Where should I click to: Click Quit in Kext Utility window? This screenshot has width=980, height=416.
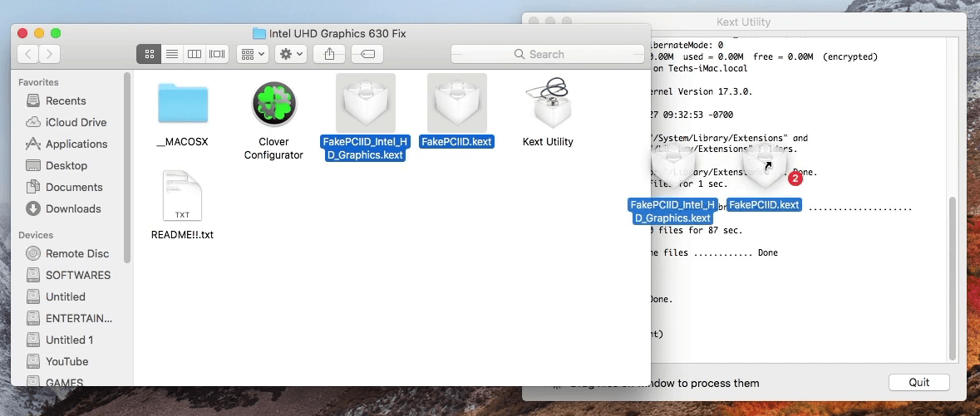(x=918, y=382)
